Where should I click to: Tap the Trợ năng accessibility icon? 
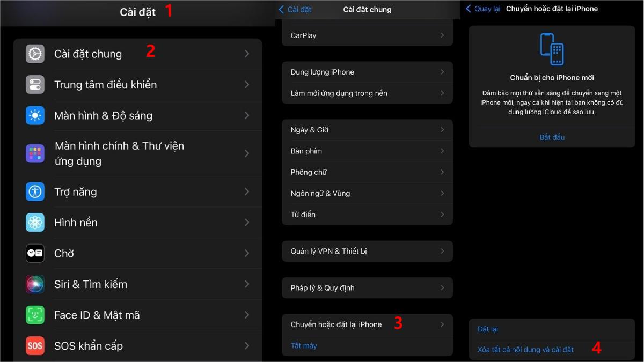pos(35,191)
